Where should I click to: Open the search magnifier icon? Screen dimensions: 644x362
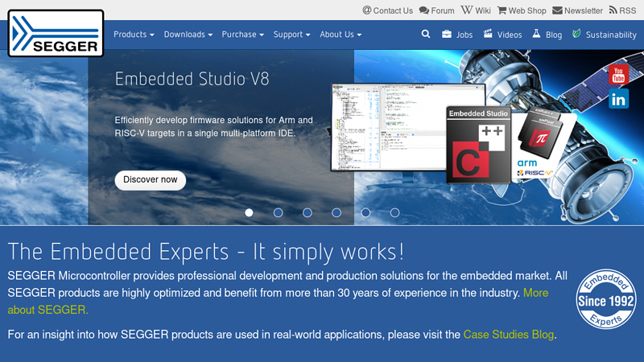coord(426,34)
